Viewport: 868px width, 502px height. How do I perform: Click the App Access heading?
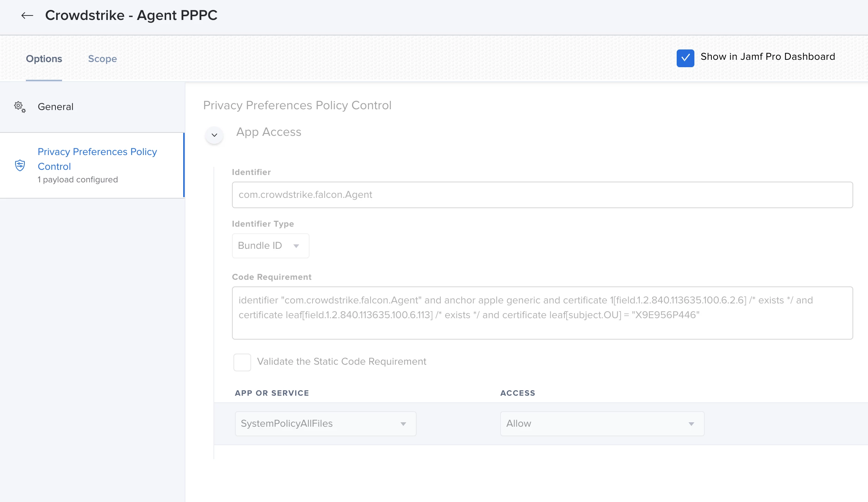pyautogui.click(x=269, y=132)
